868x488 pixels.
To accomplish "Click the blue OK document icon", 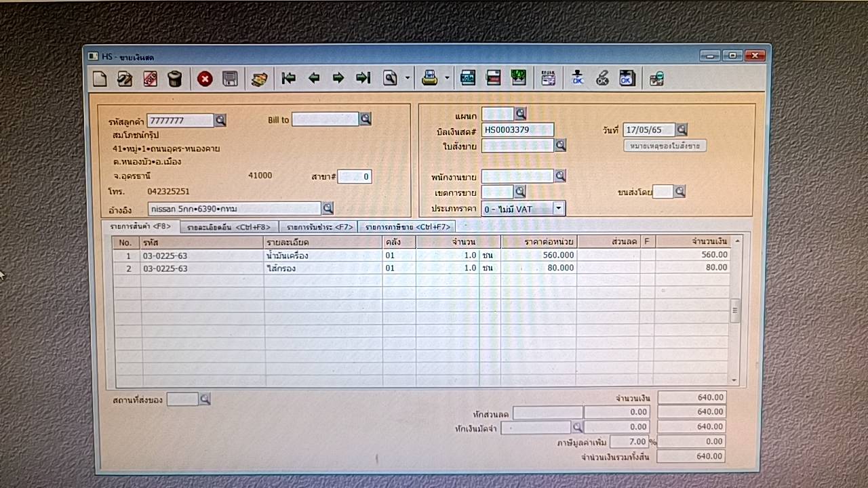I will pyautogui.click(x=627, y=79).
